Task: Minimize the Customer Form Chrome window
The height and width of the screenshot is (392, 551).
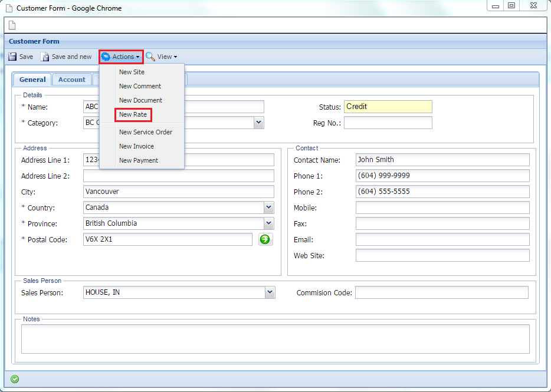Action: pyautogui.click(x=496, y=6)
